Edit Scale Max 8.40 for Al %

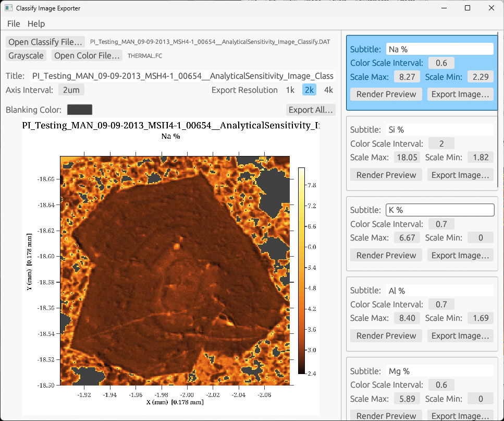pyautogui.click(x=407, y=318)
